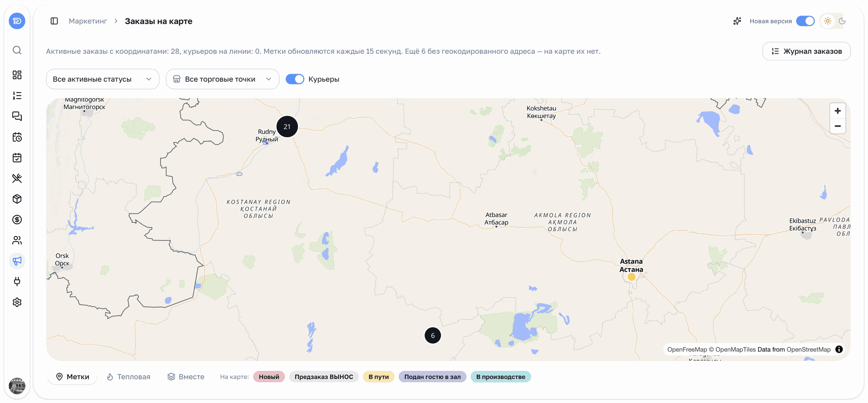
Task: Select the "Вместе" combined view tab
Action: [186, 377]
